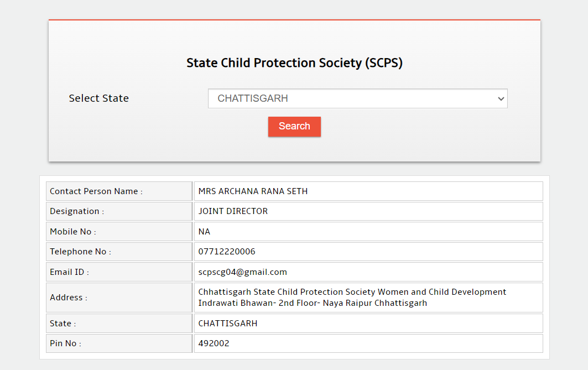Click the NA mobile number value
The height and width of the screenshot is (370, 588).
click(204, 232)
